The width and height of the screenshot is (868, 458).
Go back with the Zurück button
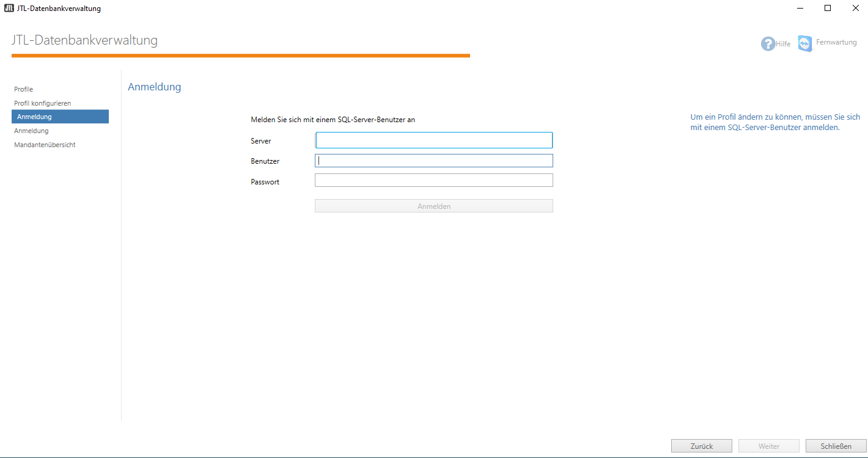702,446
